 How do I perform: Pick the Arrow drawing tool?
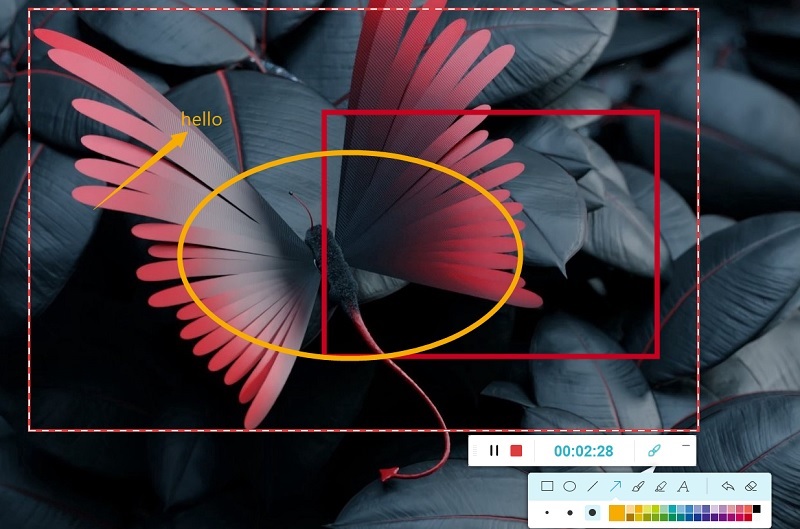click(616, 487)
